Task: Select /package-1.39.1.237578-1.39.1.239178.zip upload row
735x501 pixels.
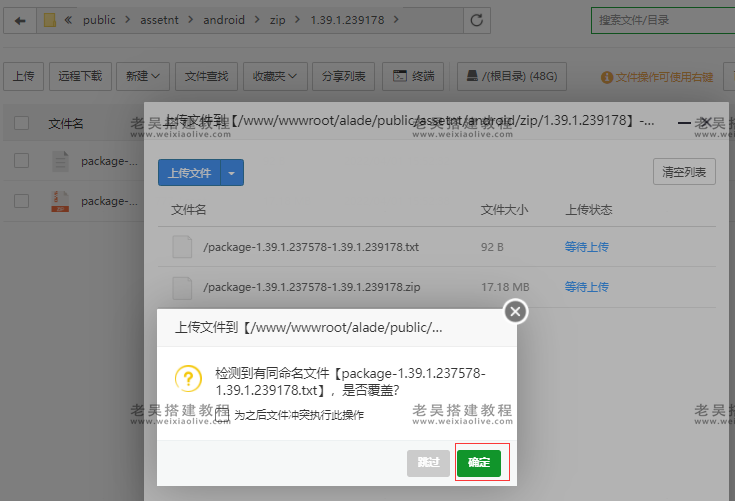Action: [x=437, y=287]
